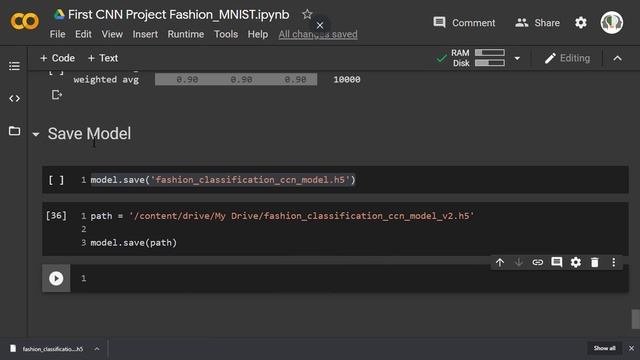Open settings with the top gear icon
Image resolution: width=640 pixels, height=360 pixels.
580,22
